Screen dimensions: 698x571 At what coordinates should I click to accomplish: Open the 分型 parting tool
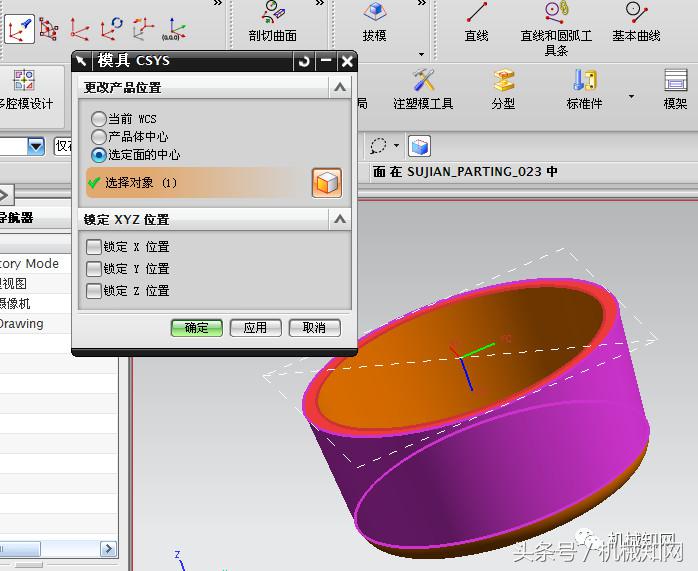point(503,89)
